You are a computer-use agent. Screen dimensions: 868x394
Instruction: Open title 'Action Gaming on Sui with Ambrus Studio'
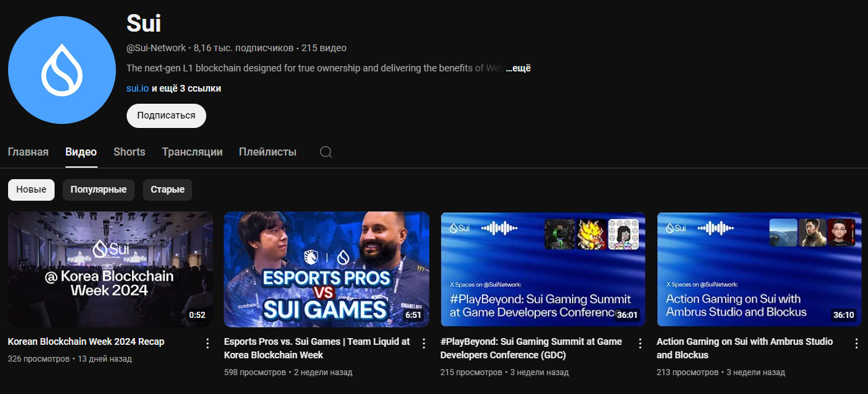tap(745, 348)
